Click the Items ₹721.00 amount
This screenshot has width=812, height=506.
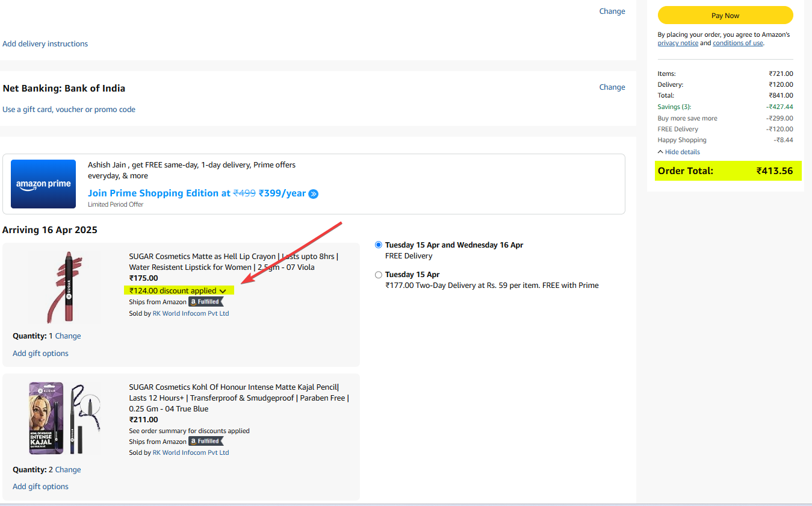point(781,74)
